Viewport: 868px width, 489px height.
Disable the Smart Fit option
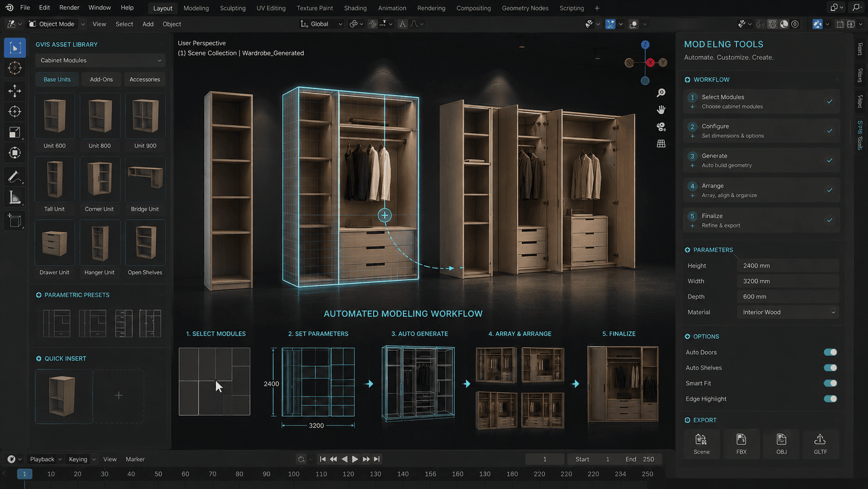point(830,384)
